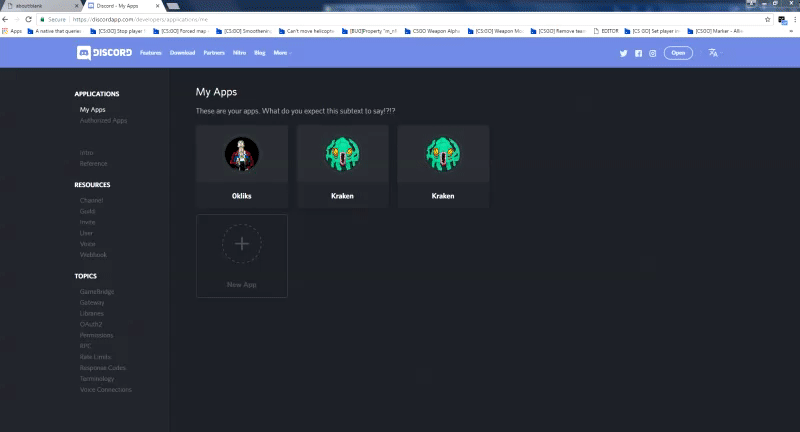
Task: Open the 'Can't move helicopter' bookmark
Action: click(306, 31)
